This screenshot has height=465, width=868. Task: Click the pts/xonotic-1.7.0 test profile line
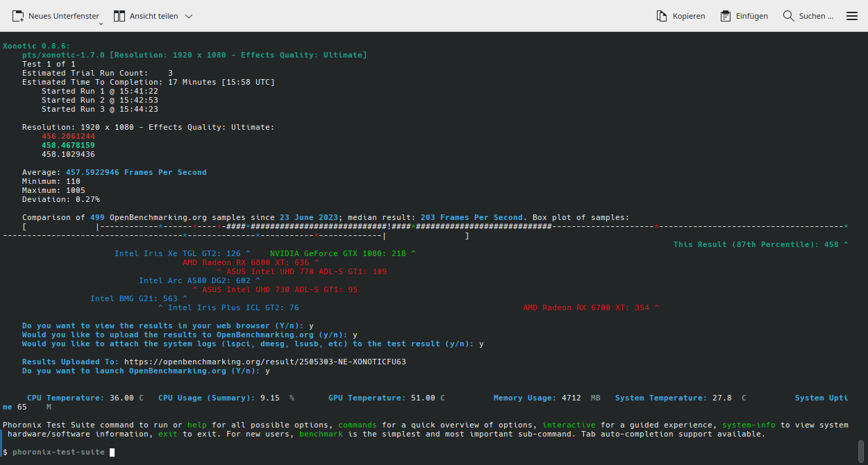pos(194,55)
